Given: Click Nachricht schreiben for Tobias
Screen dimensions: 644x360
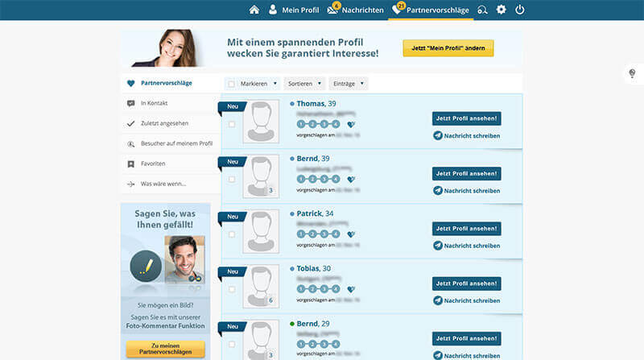Looking at the screenshot, I should (x=466, y=300).
